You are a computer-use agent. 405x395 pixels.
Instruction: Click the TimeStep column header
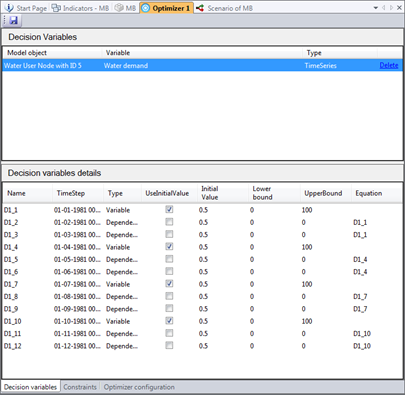pyautogui.click(x=78, y=193)
